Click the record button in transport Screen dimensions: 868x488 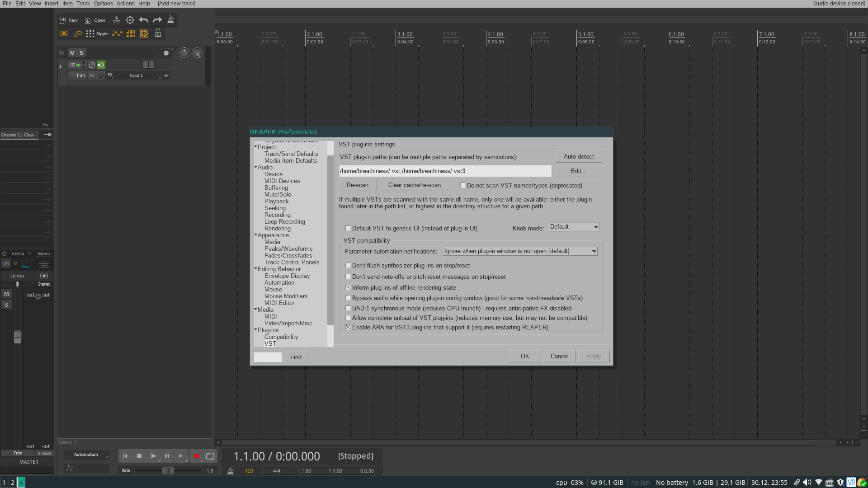pos(196,456)
